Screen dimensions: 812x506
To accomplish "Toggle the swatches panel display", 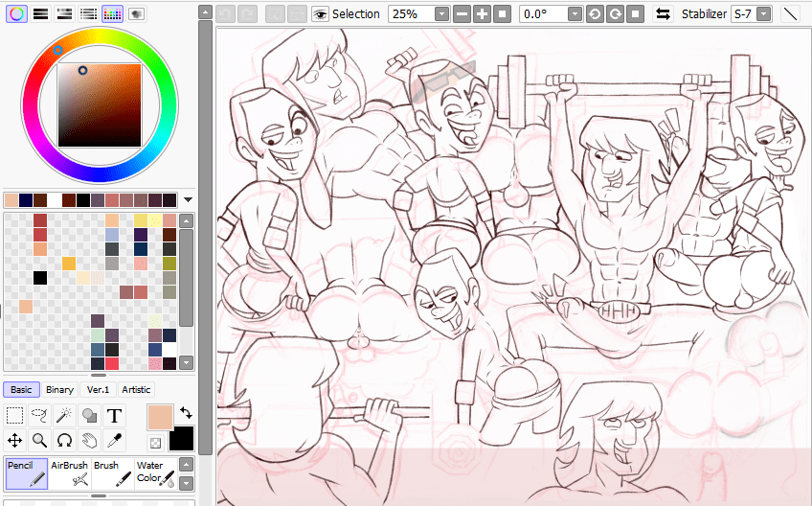I will click(x=112, y=14).
